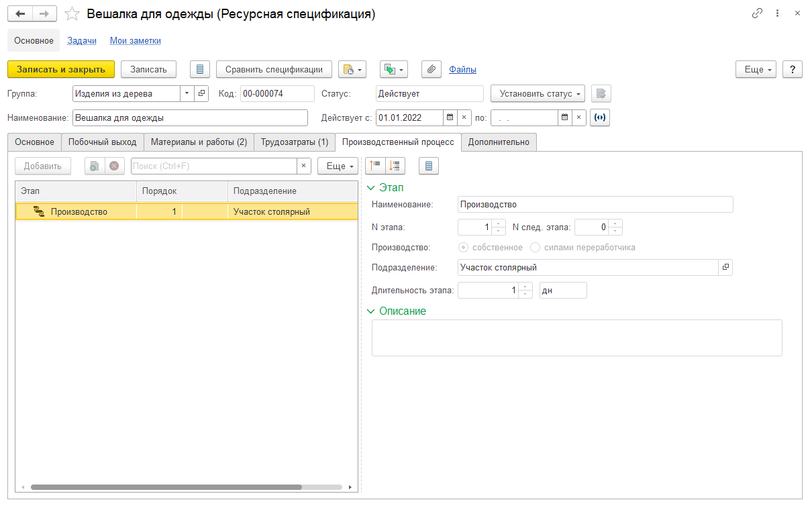Open the Файлы link
812x506 pixels.
click(x=462, y=69)
